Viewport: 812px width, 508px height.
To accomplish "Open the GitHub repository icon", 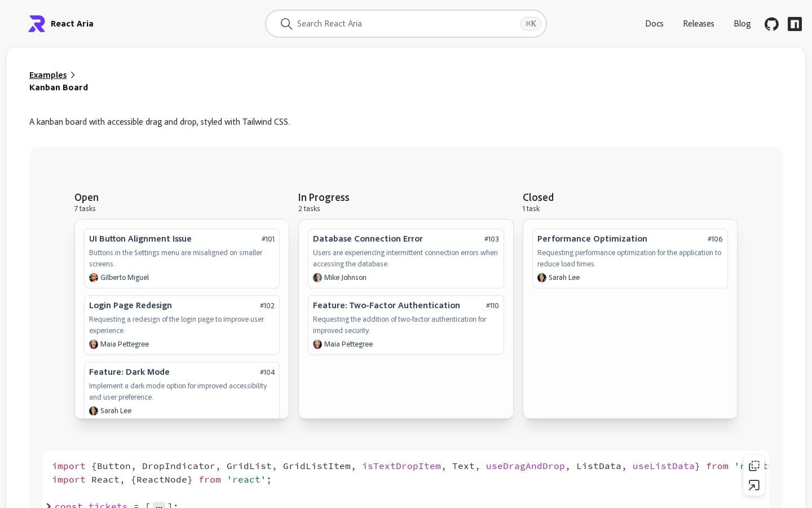I will [771, 24].
